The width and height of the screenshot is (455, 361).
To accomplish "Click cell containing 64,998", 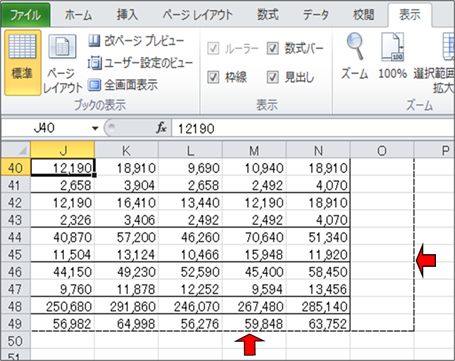I will pos(126,323).
